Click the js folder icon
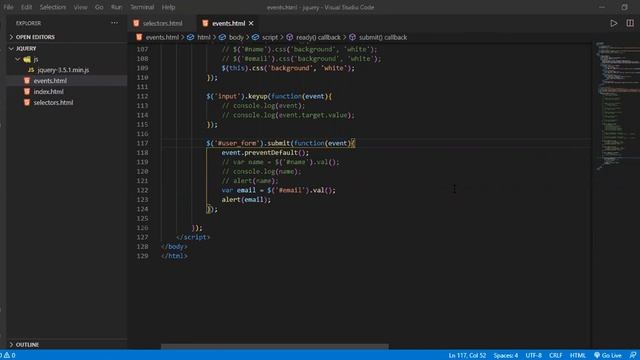Image resolution: width=640 pixels, height=360 pixels. click(27, 59)
